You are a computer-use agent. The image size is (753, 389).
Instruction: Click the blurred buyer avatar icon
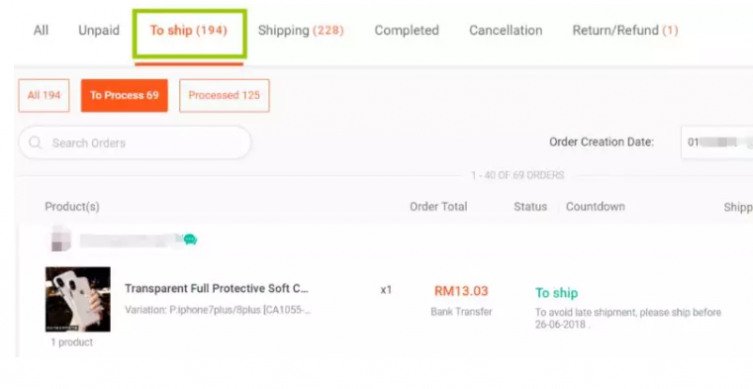pos(61,239)
